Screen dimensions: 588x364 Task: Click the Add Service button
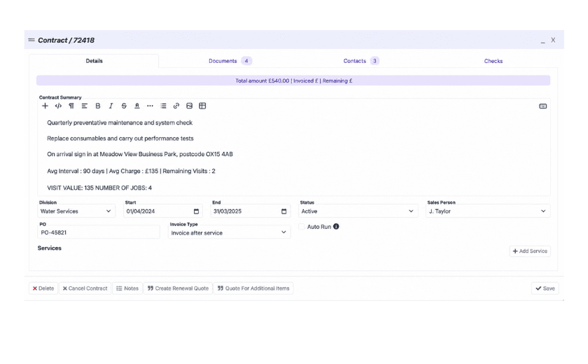pyautogui.click(x=530, y=251)
